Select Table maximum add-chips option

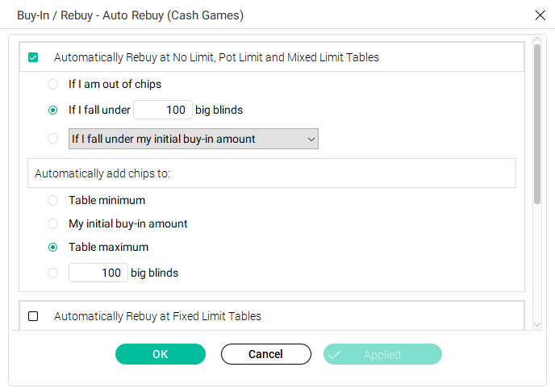pos(53,247)
